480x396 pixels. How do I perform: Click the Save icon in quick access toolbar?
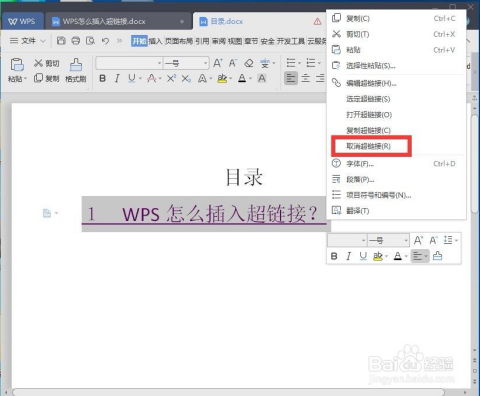pos(61,41)
